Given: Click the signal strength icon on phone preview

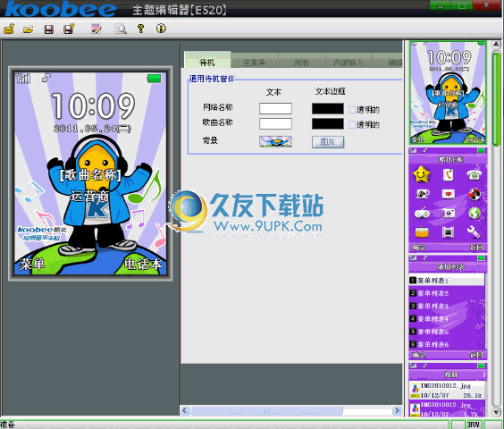Looking at the screenshot, I should [x=23, y=78].
